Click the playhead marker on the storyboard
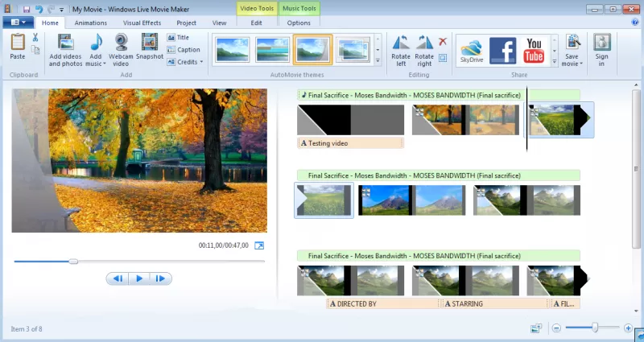The image size is (644, 342). coord(527,119)
